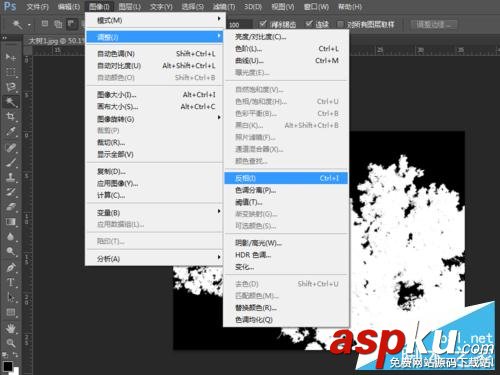
Task: Click the tolerance field showing 100
Action: (239, 24)
